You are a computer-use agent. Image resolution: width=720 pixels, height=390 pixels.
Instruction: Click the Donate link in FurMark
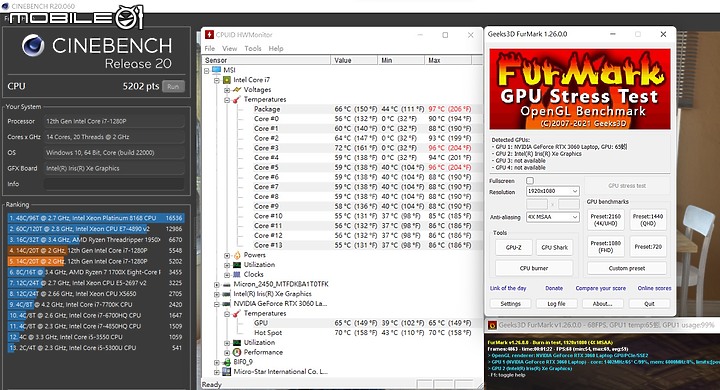pyautogui.click(x=554, y=288)
